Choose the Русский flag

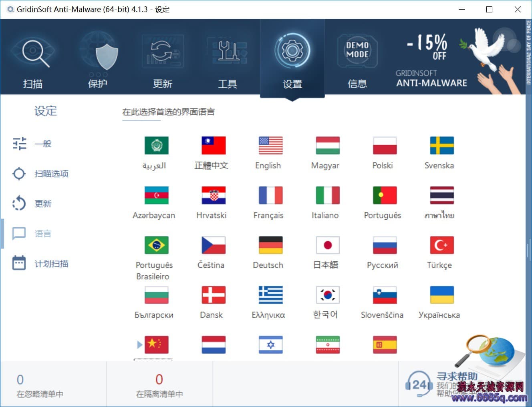[385, 245]
